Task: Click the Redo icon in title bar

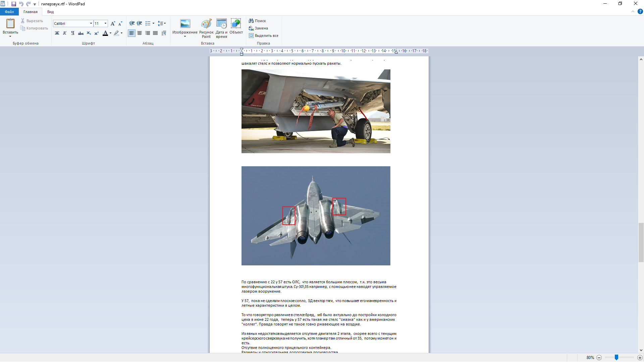Action: tap(29, 4)
